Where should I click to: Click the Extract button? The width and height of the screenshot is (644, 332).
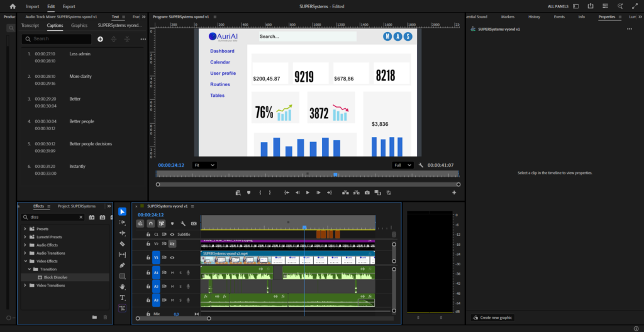click(356, 192)
